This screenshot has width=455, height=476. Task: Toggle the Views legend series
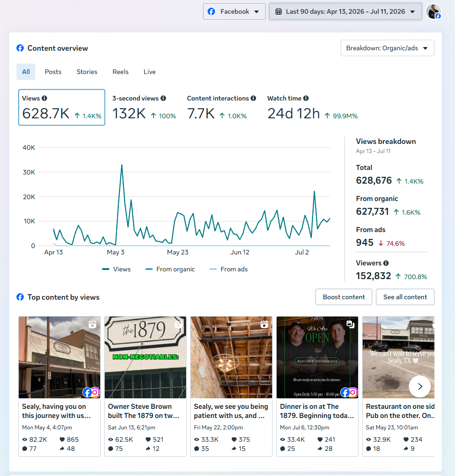(x=117, y=269)
